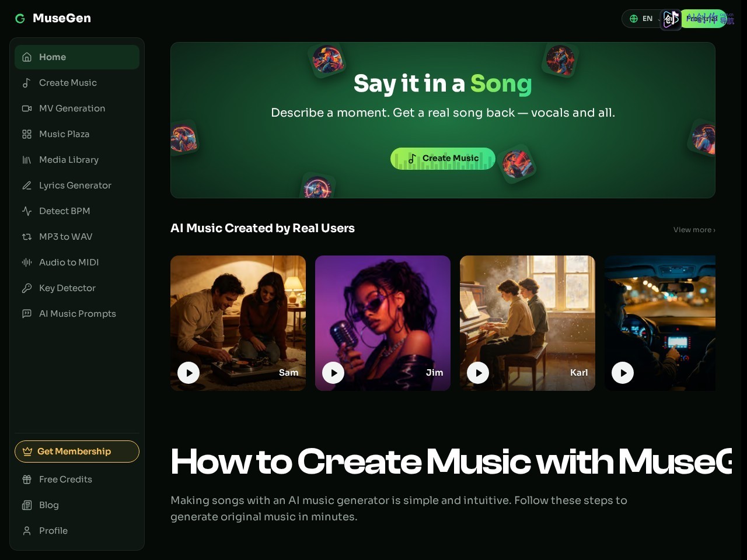This screenshot has height=560, width=747.
Task: Click the waveform icon for Audio to MIDI
Action: tap(27, 262)
